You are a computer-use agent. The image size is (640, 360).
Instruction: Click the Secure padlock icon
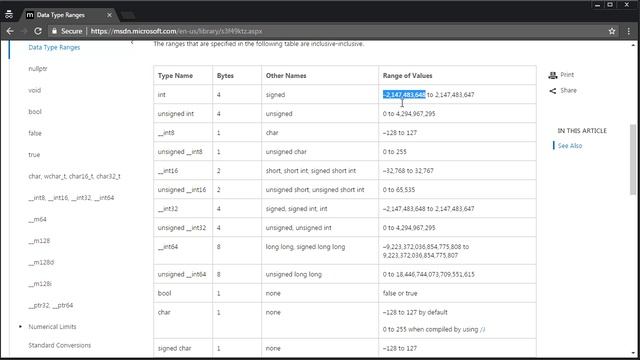click(54, 31)
